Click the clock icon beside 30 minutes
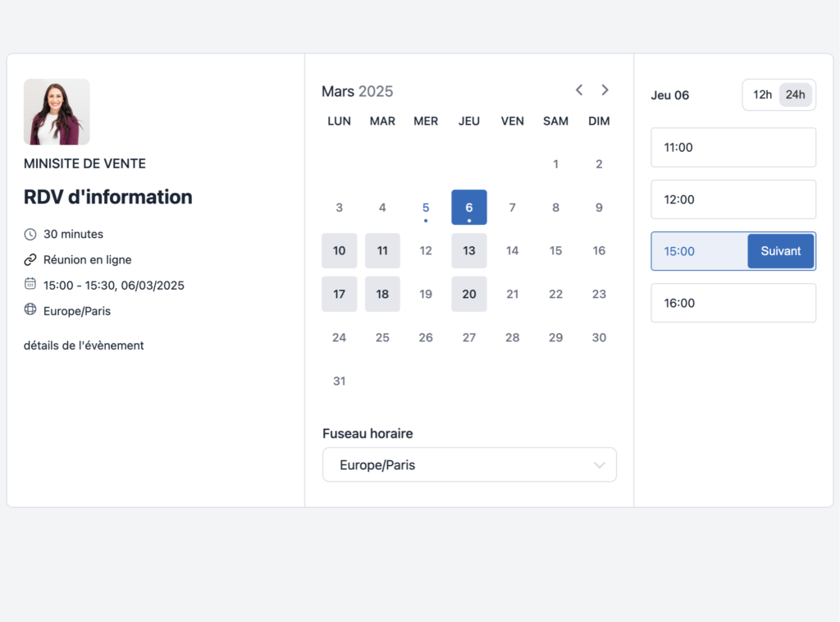The width and height of the screenshot is (840, 622). pos(30,235)
